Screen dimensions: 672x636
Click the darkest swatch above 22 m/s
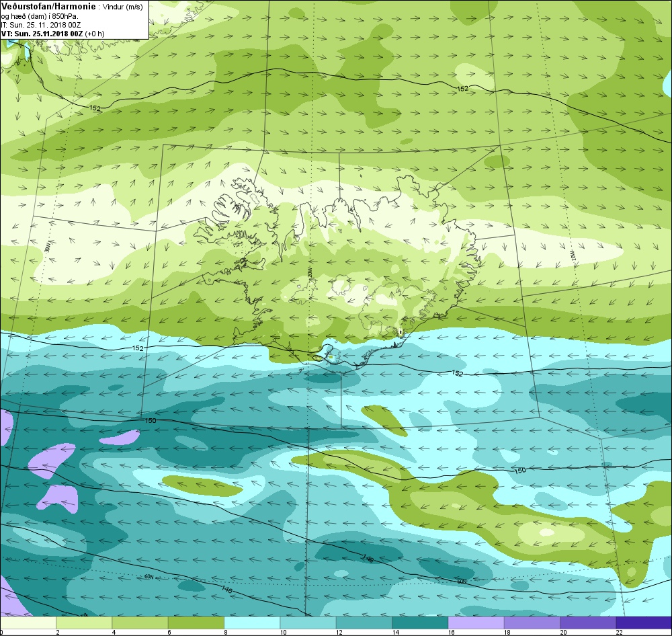[644, 622]
